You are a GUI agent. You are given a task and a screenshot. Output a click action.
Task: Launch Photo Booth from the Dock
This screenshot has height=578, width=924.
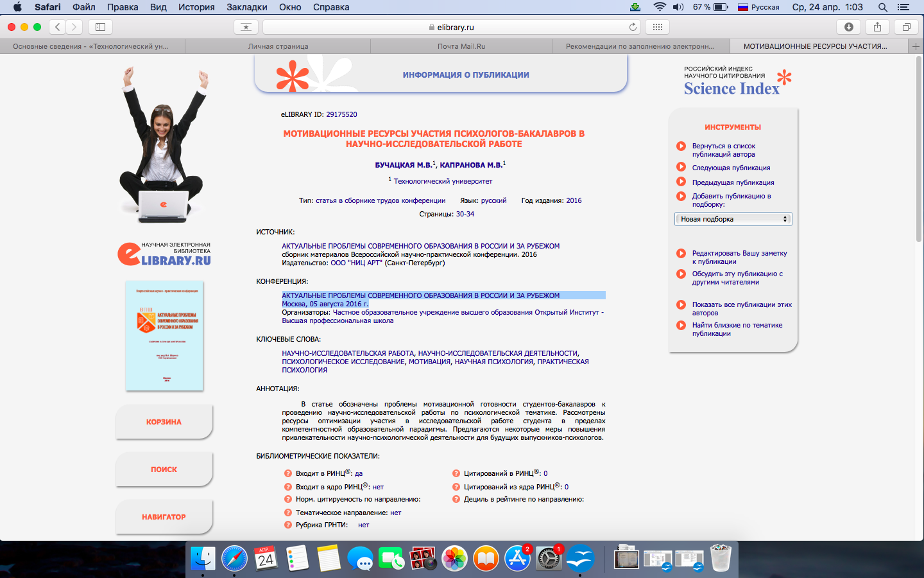tap(423, 558)
